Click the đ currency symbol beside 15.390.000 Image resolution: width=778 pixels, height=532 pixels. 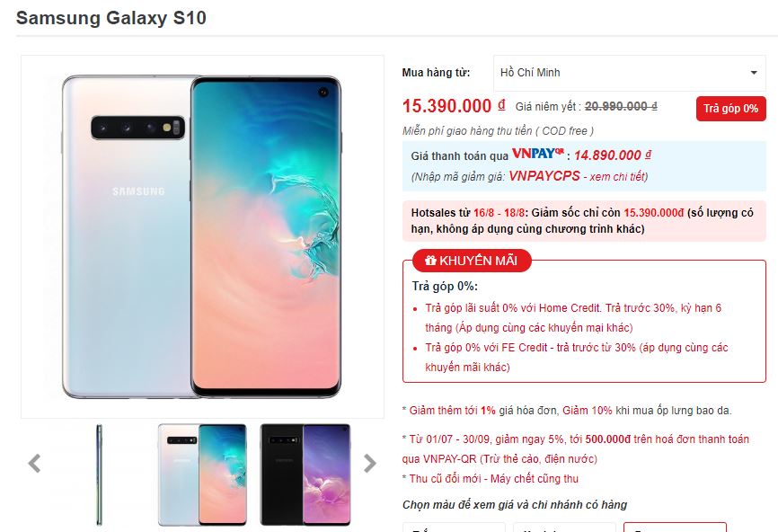501,105
